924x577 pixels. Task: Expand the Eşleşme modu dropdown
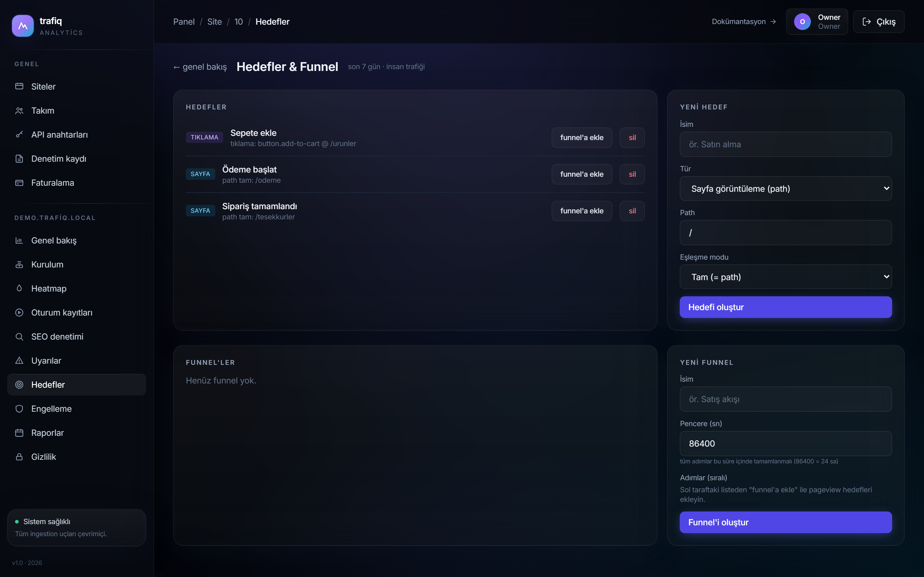coord(785,277)
